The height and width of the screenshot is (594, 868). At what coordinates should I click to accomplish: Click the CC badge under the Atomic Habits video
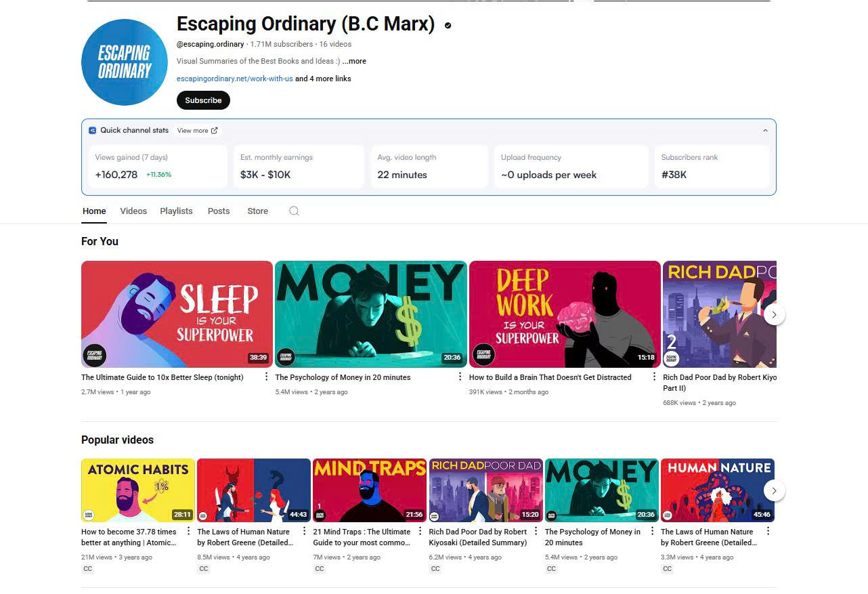(x=87, y=569)
